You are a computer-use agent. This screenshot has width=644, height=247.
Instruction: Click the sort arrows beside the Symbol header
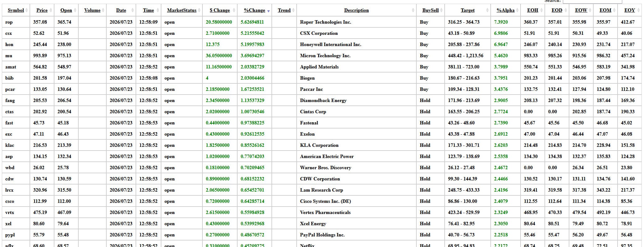click(27, 10)
